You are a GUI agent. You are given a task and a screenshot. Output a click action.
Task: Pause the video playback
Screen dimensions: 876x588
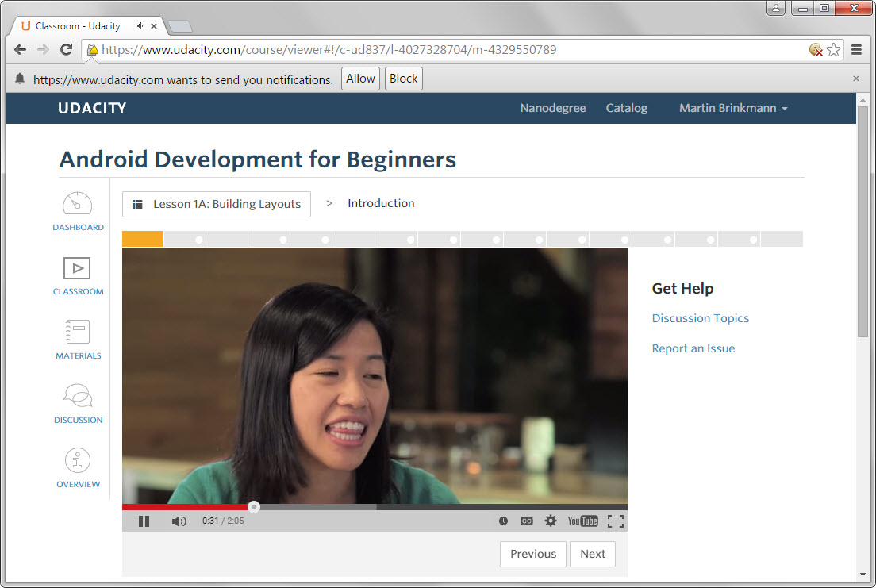point(144,521)
